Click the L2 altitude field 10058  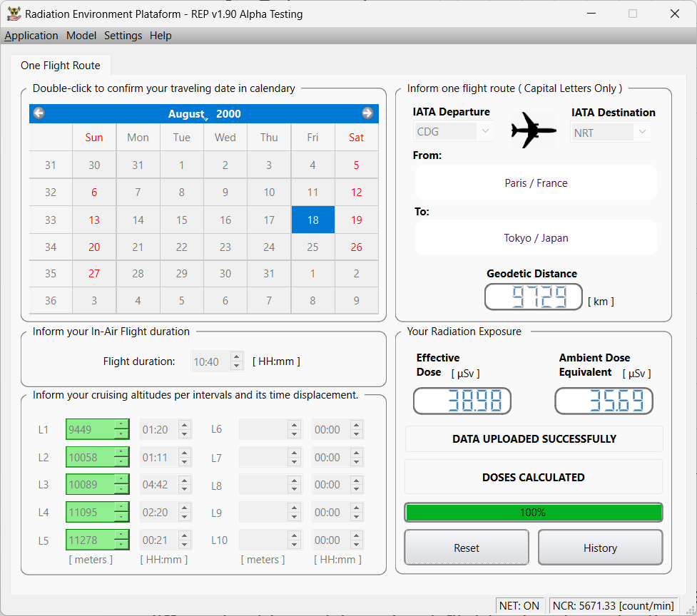click(90, 457)
